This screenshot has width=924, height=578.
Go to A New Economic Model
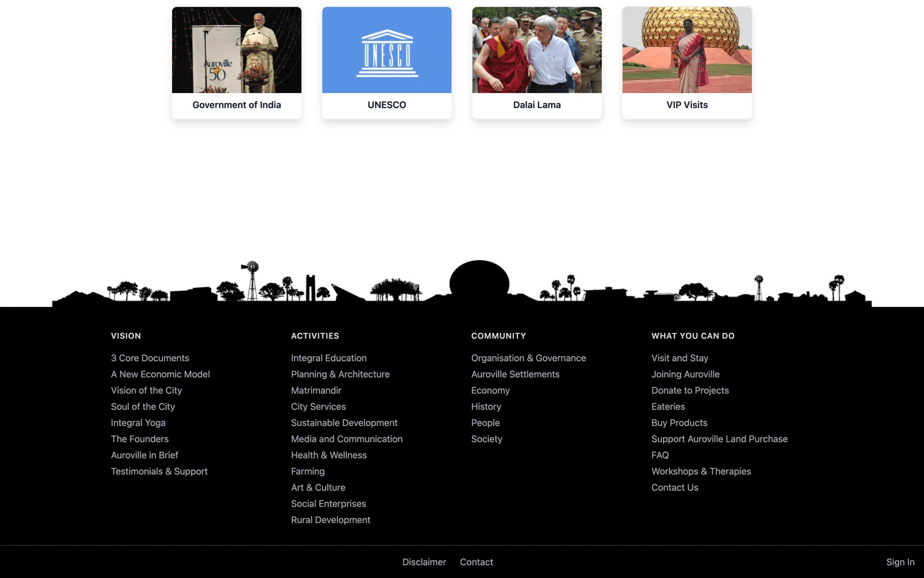pyautogui.click(x=161, y=374)
